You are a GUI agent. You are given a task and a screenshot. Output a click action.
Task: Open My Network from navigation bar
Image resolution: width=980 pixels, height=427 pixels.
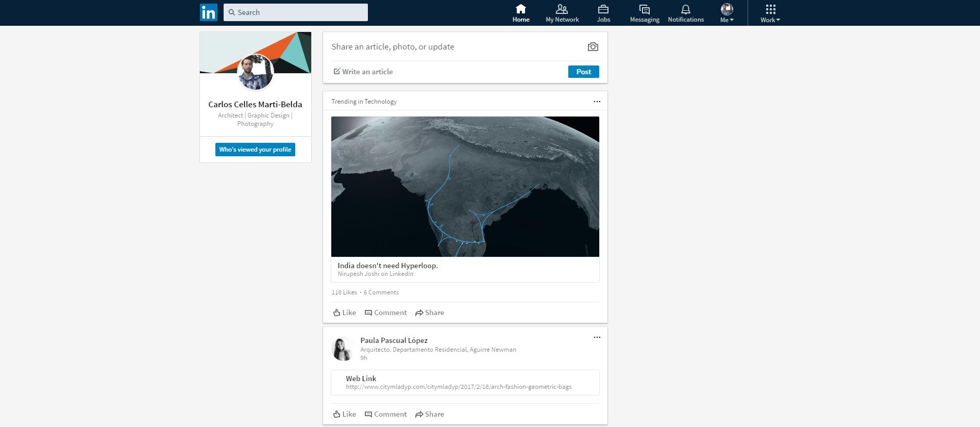pos(562,13)
